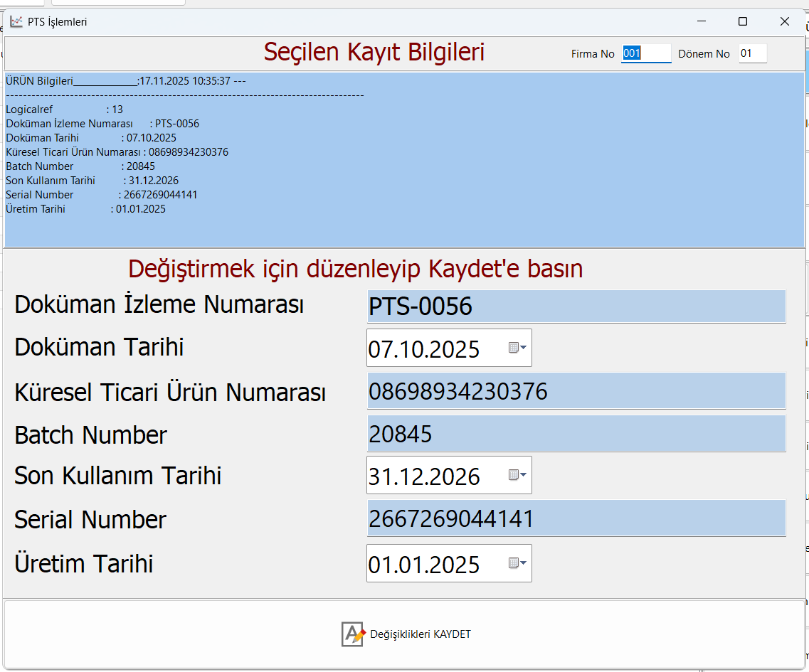Focus the Batch Number field showing 20845

coord(576,433)
